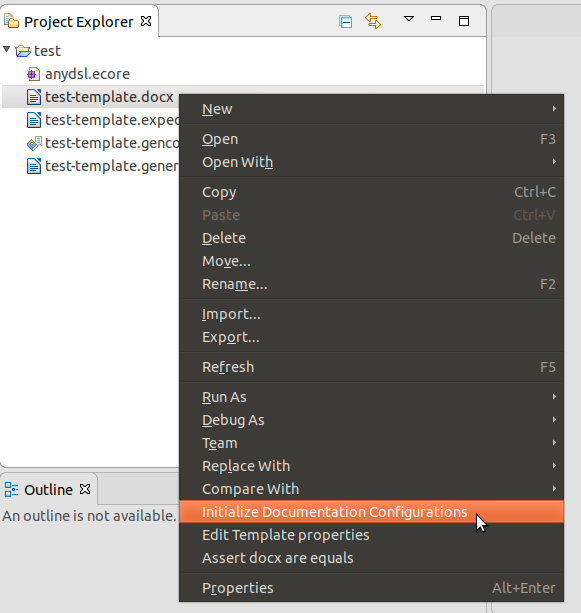
Task: Click the Run As submenu arrow
Action: click(x=554, y=396)
